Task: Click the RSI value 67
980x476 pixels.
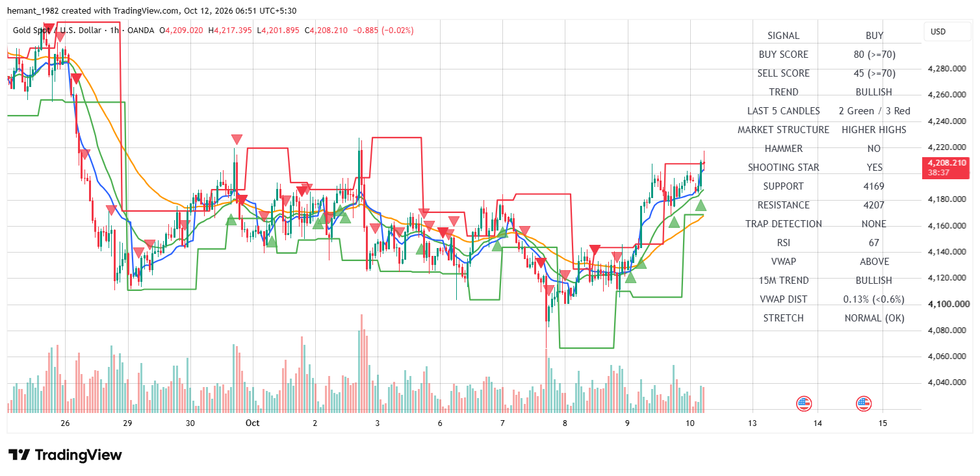Action: click(874, 243)
